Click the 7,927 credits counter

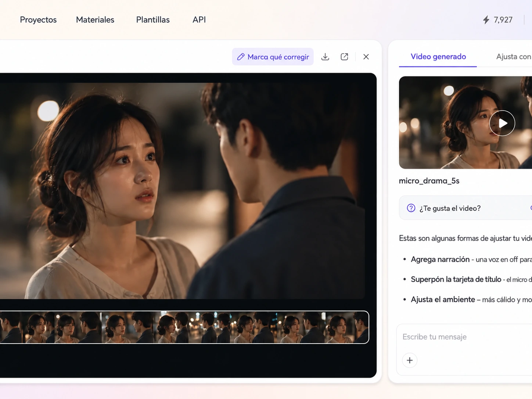point(503,20)
